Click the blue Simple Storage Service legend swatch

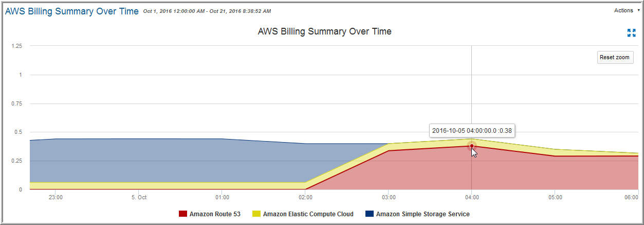(x=369, y=214)
